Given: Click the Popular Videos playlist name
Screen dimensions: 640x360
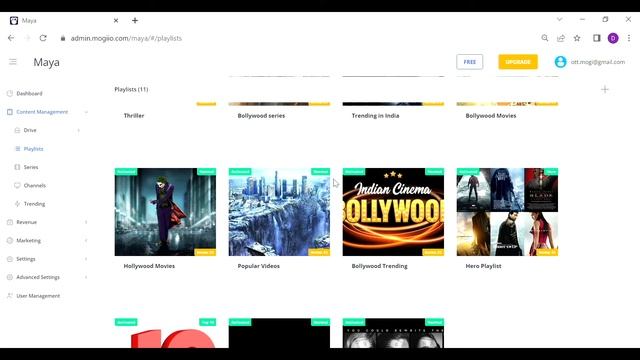Looking at the screenshot, I should (x=259, y=266).
